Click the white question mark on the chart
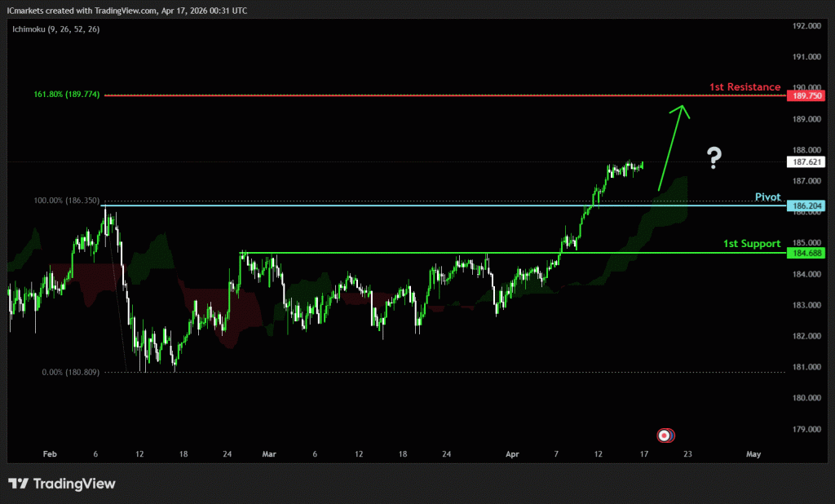This screenshot has width=835, height=504. (714, 158)
